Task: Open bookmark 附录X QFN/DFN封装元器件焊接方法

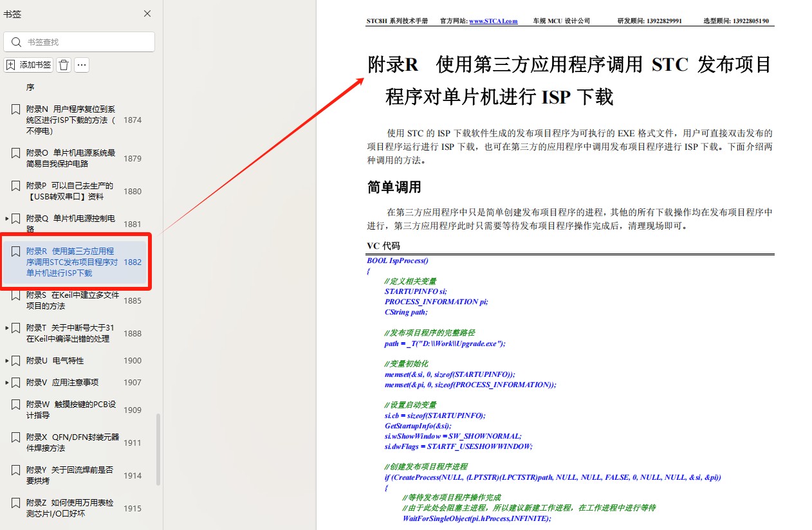Action: pos(73,443)
